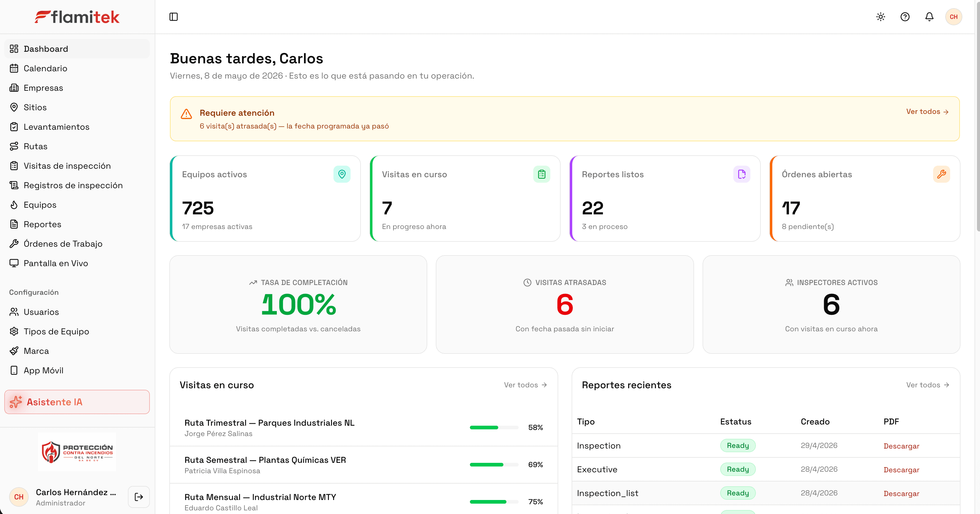The height and width of the screenshot is (514, 980).
Task: Click the Reportes document icon
Action: (14, 224)
